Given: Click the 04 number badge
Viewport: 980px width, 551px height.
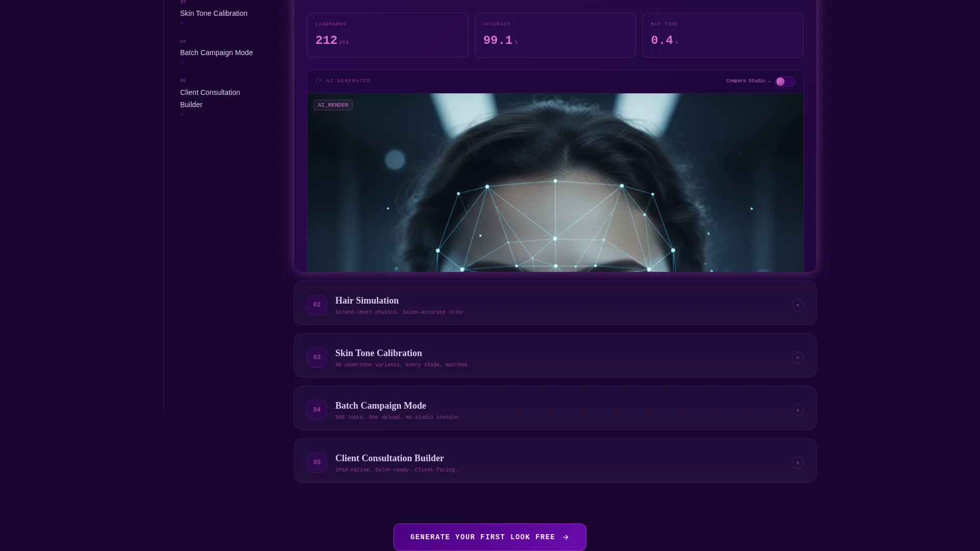Looking at the screenshot, I should [316, 410].
